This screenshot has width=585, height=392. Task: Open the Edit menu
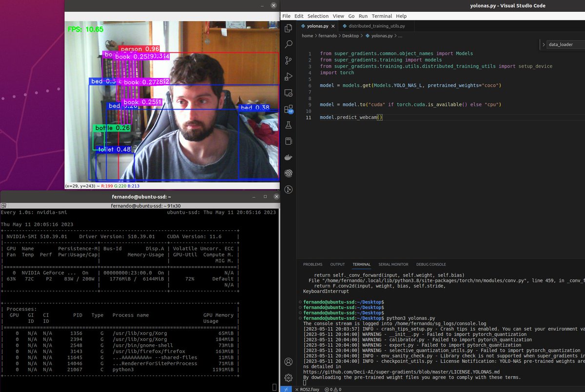[299, 16]
